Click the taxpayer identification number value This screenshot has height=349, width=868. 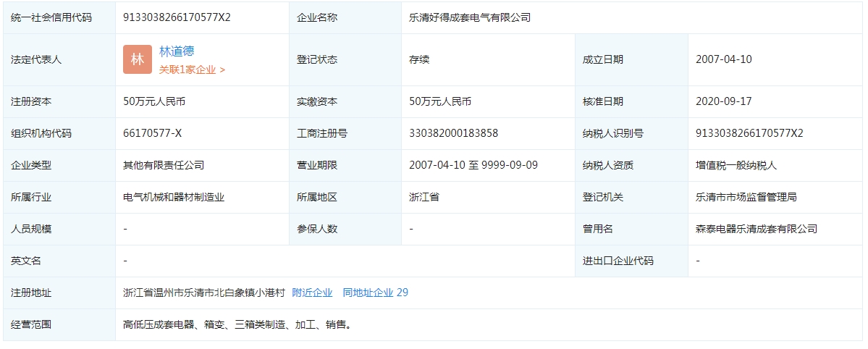pos(749,133)
